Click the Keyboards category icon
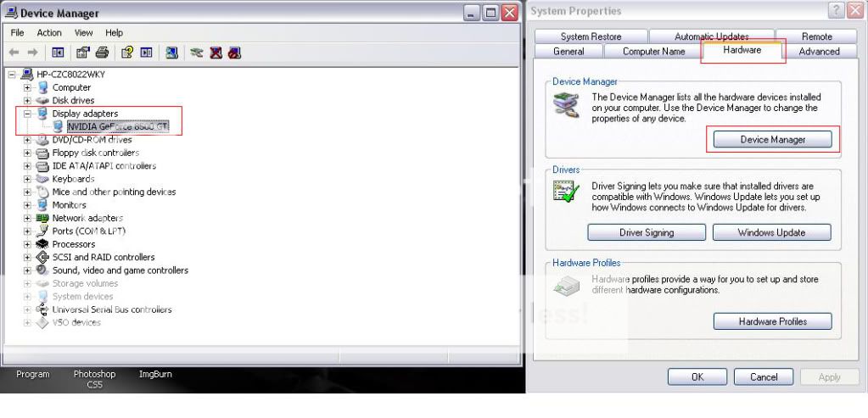The width and height of the screenshot is (868, 418). click(x=42, y=179)
